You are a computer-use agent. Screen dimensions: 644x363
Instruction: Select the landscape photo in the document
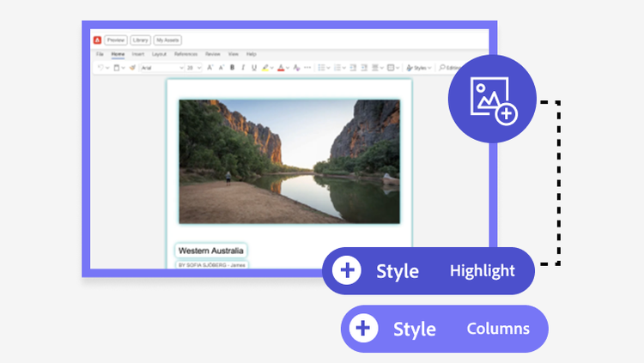pyautogui.click(x=289, y=161)
